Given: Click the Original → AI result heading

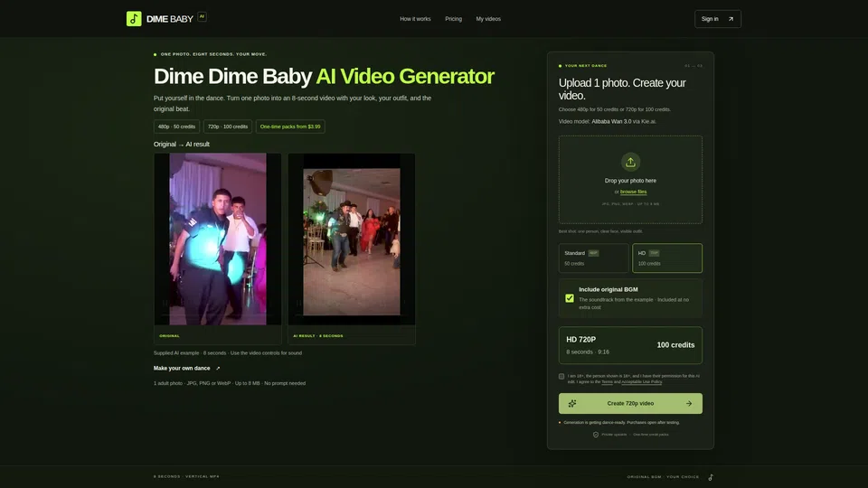Looking at the screenshot, I should point(182,144).
